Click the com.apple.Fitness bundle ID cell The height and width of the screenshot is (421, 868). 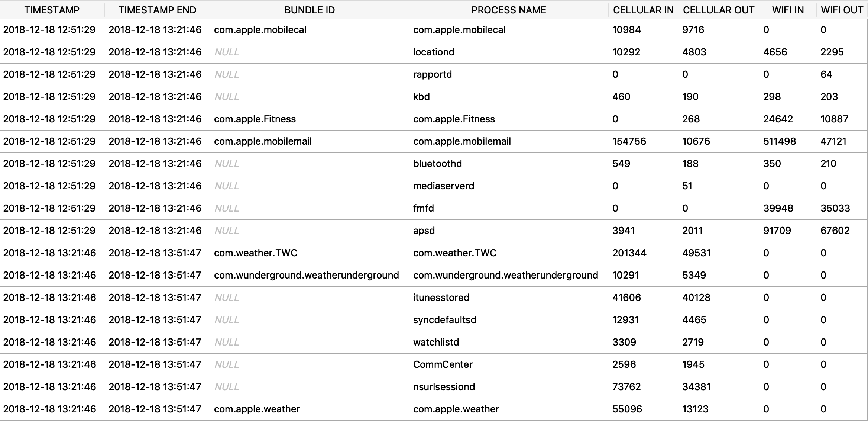[309, 119]
